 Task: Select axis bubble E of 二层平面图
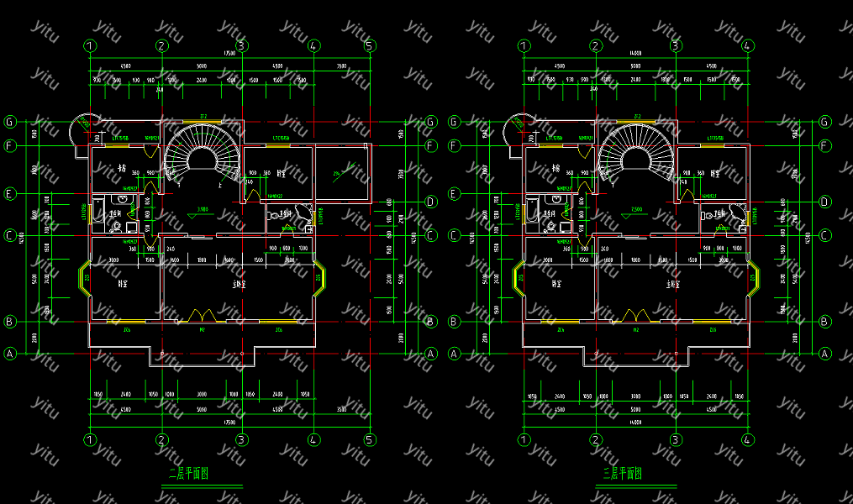(x=10, y=193)
